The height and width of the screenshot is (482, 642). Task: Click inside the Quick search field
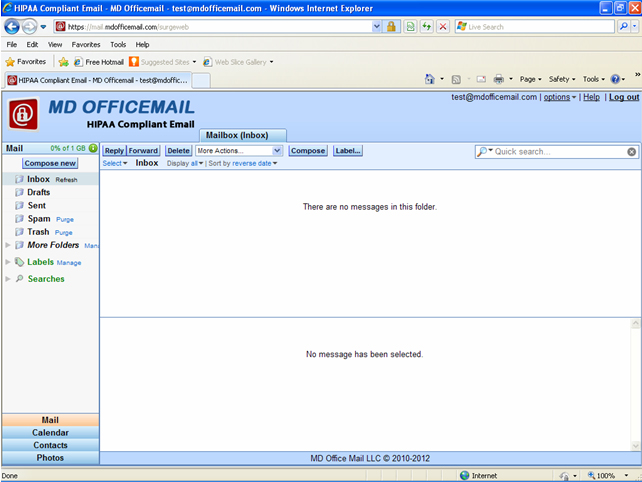coord(558,152)
